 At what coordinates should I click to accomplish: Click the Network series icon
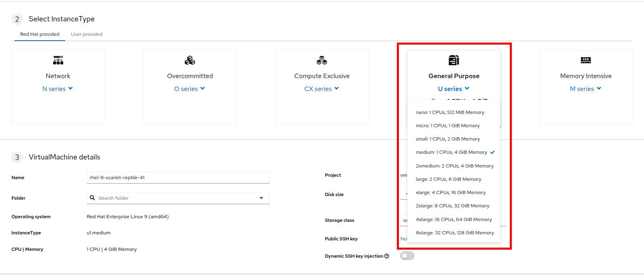click(x=58, y=60)
